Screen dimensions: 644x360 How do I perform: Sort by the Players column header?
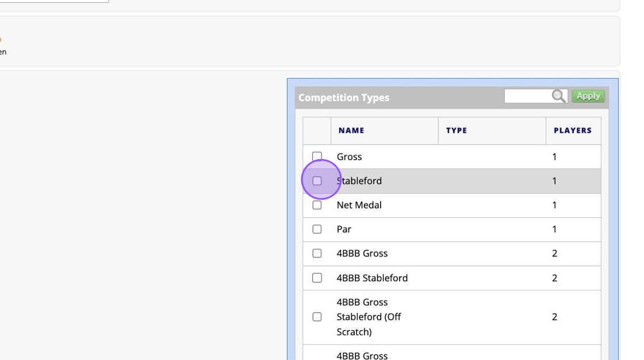click(573, 131)
